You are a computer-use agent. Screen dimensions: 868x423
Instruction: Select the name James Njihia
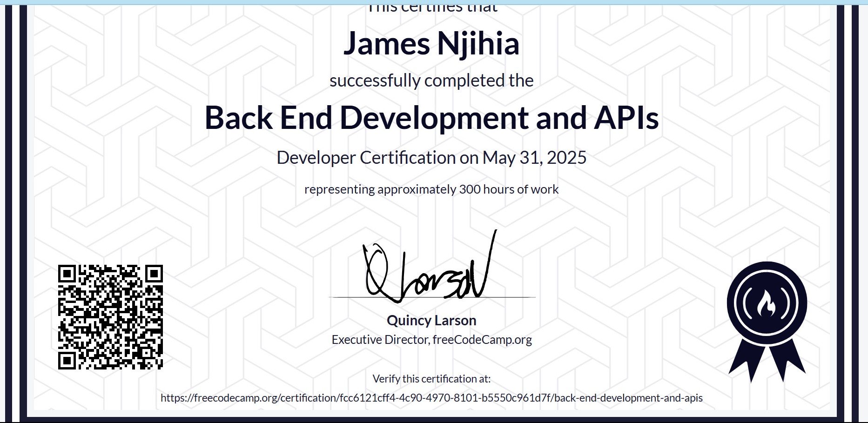tap(431, 44)
